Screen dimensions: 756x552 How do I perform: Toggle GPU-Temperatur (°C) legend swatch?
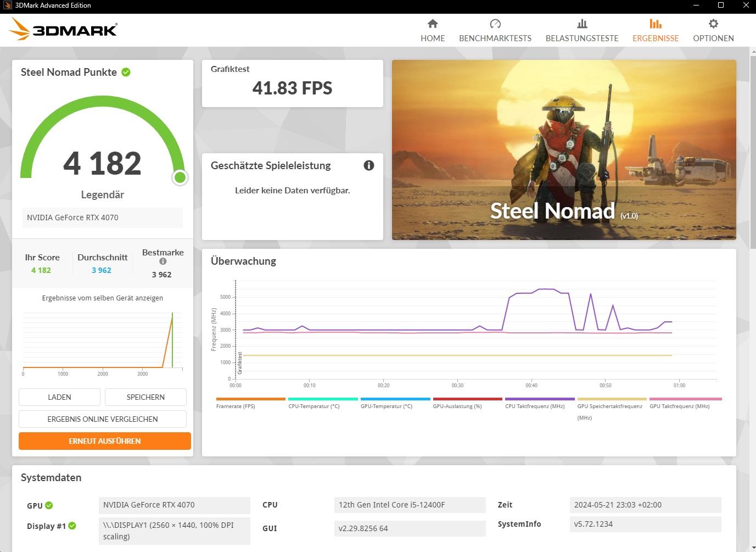coord(395,399)
